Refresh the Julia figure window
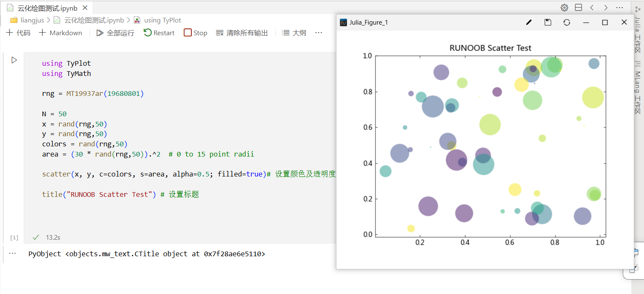The height and width of the screenshot is (294, 644). [567, 22]
